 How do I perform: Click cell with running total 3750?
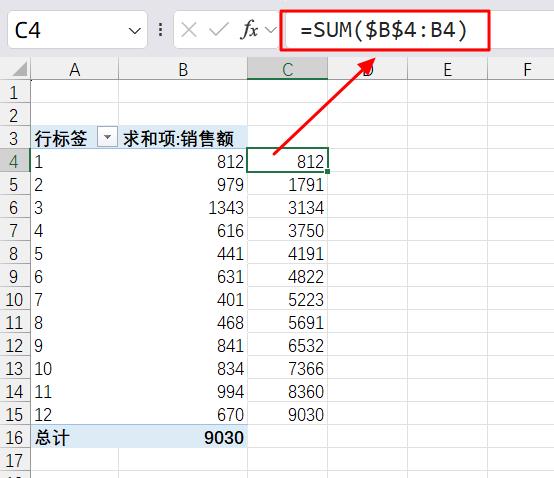(x=288, y=230)
